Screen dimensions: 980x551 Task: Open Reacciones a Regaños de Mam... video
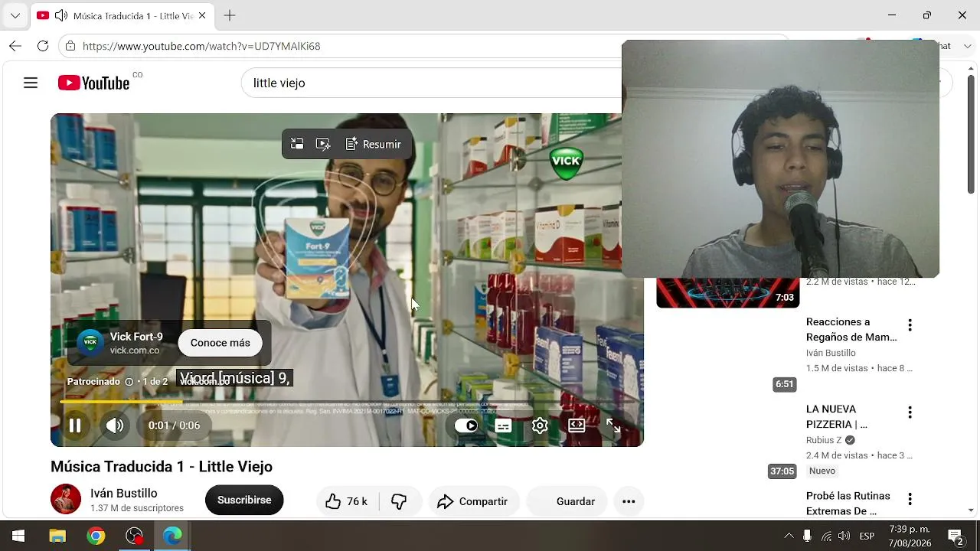point(851,329)
